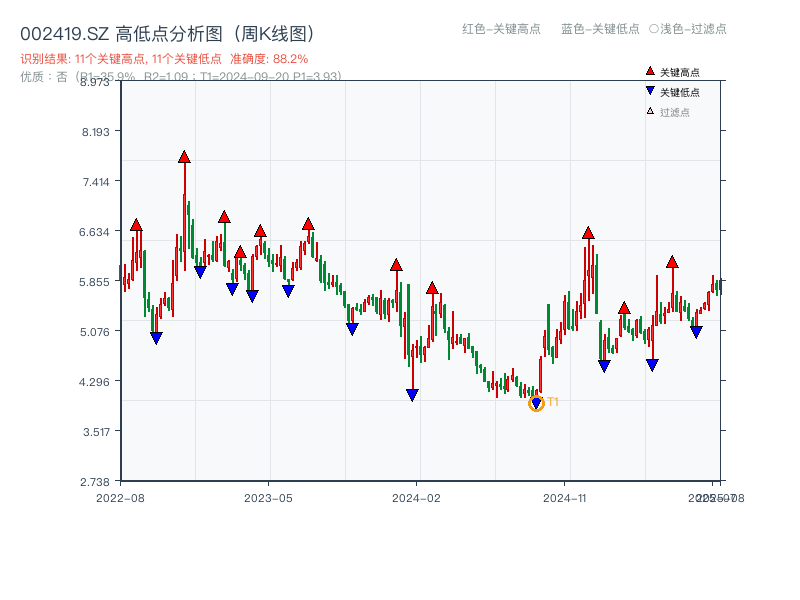This screenshot has height=600, width=800.
Task: Click the 周K线图 label in the title
Action: tap(270, 31)
